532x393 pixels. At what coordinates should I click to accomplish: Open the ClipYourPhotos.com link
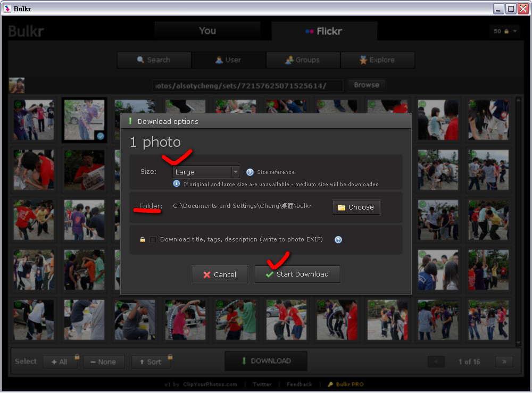[x=210, y=384]
